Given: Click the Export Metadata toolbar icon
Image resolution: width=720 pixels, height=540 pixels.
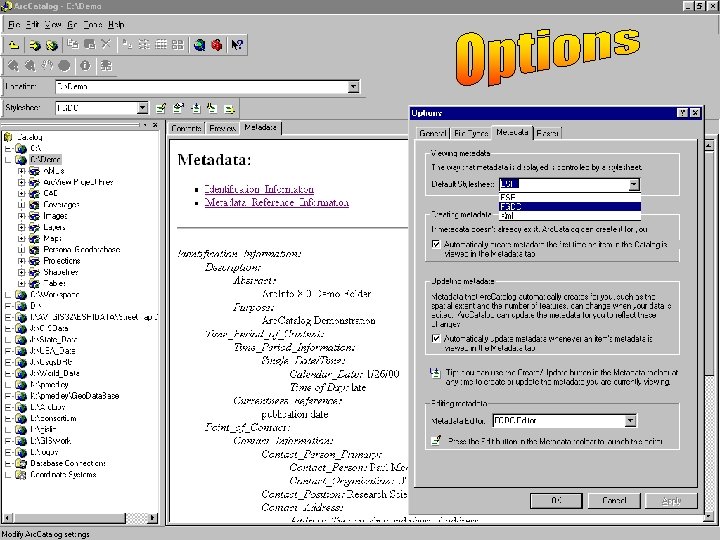Looking at the screenshot, I should point(229,108).
